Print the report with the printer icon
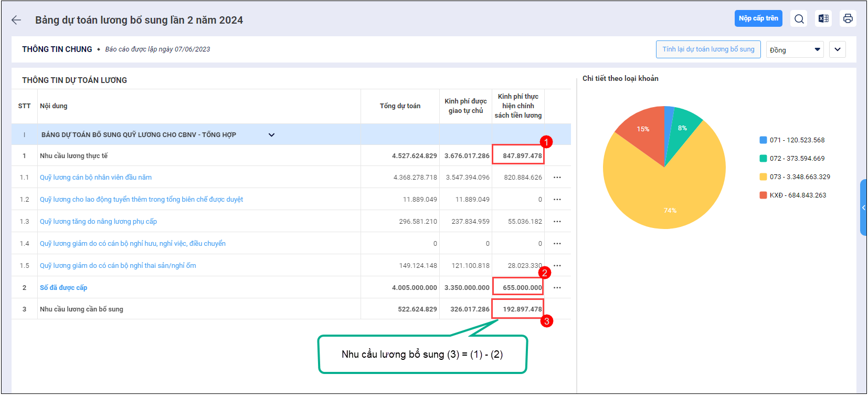The height and width of the screenshot is (395, 868). (848, 19)
